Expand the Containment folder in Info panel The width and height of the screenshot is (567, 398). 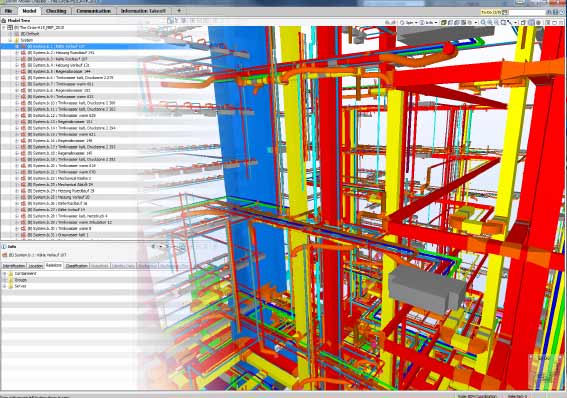[x=5, y=274]
